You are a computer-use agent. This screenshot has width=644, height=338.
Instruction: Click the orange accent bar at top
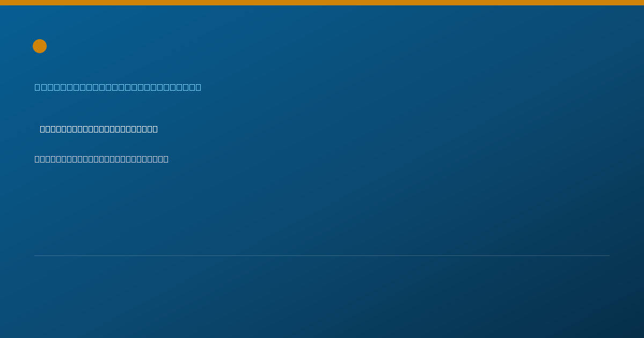pyautogui.click(x=322, y=3)
